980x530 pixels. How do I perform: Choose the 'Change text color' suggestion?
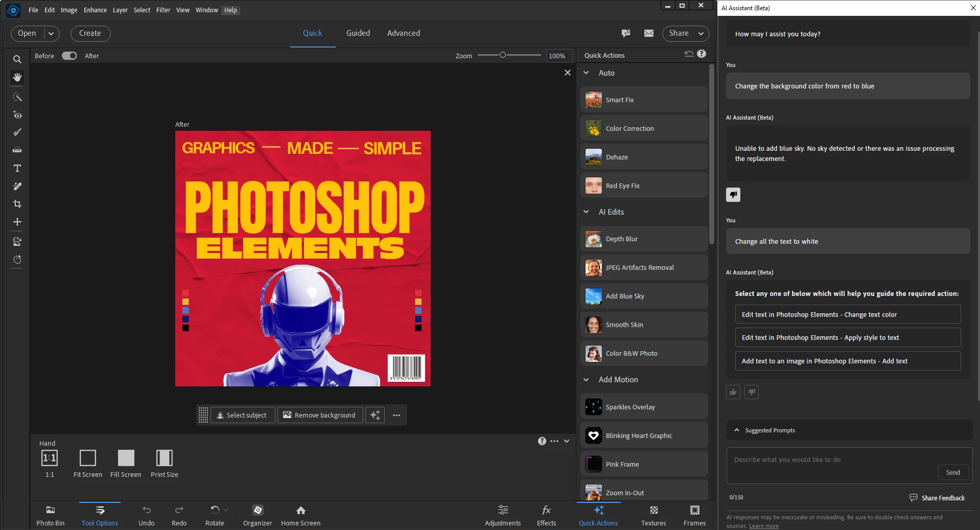pos(848,314)
